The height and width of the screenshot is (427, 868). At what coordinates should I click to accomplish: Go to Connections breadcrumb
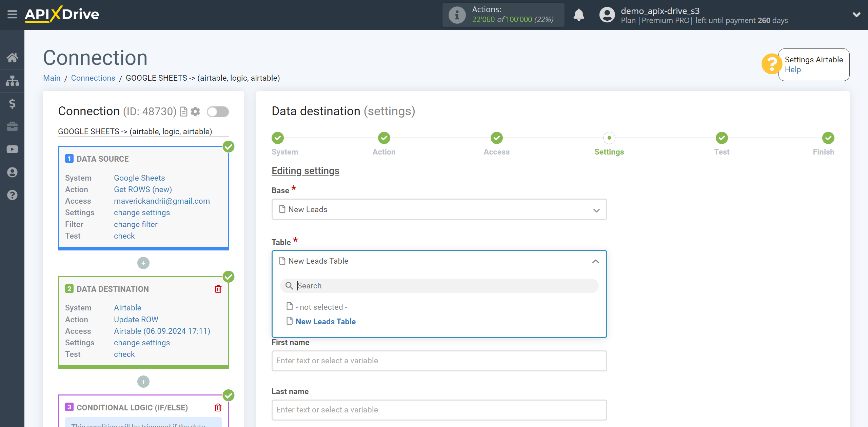pyautogui.click(x=93, y=78)
